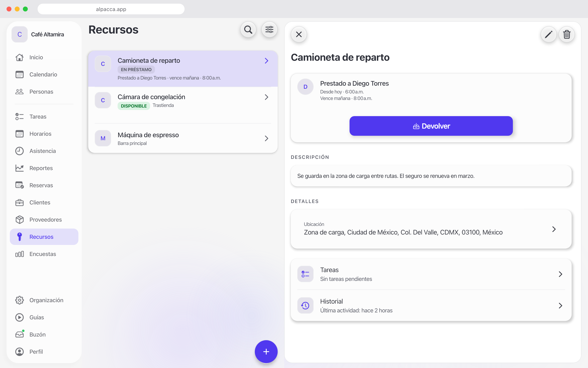Add a new resource with the plus button
Image resolution: width=588 pixels, height=368 pixels.
[266, 351]
